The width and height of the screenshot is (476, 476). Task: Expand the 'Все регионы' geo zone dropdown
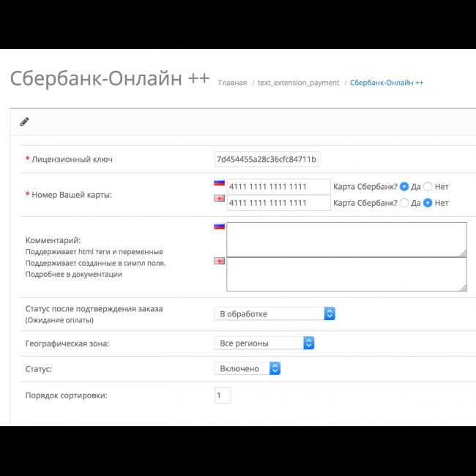coord(264,343)
